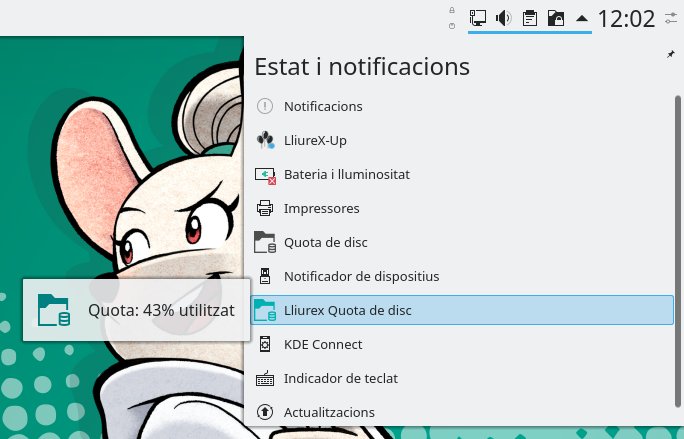Open the Impressores entry
Screen dimensions: 684x439
tap(322, 209)
